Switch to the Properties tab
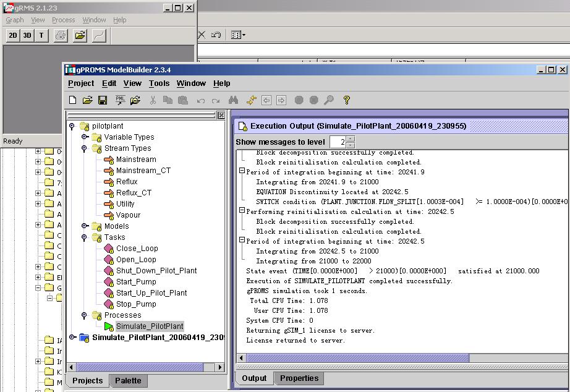This screenshot has height=392, width=570. click(299, 378)
